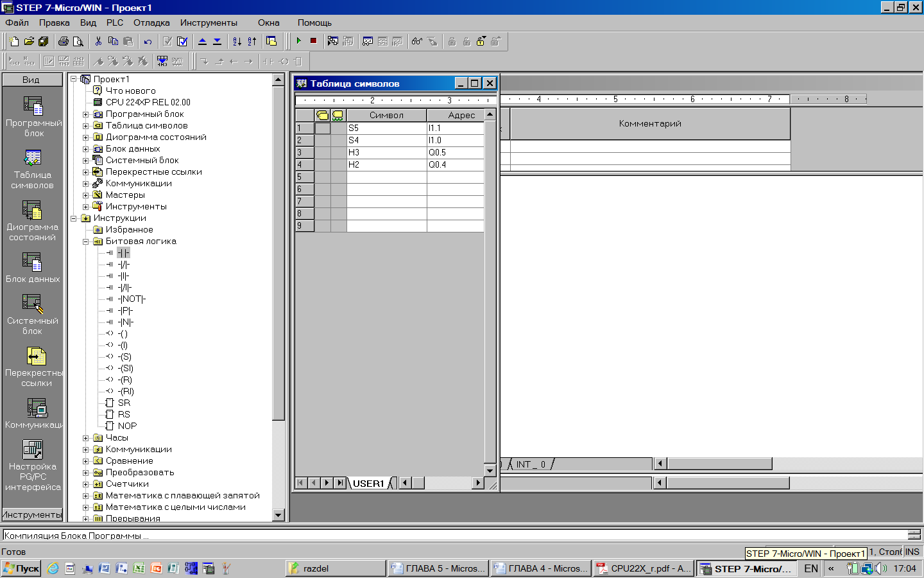The height and width of the screenshot is (578, 924).
Task: Click the Вид button heading the navigation bar
Action: coord(32,80)
